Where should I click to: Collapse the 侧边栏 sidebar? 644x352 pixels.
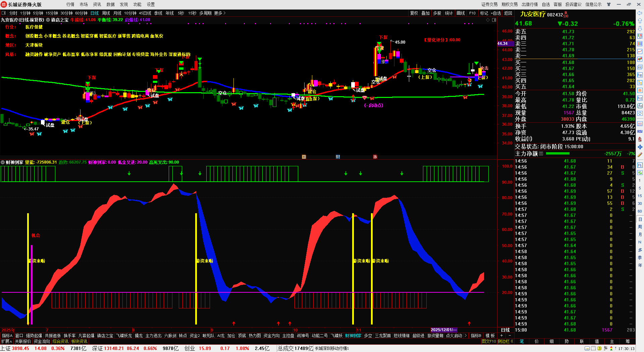[505, 341]
